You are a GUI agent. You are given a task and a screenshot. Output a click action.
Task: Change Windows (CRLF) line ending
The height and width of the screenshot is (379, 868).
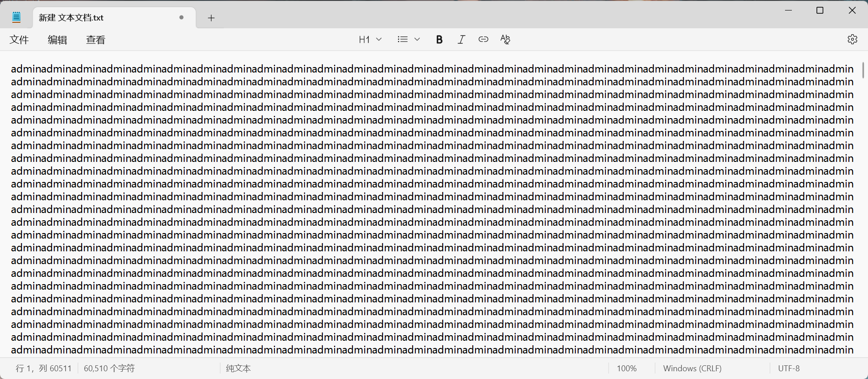coord(692,368)
